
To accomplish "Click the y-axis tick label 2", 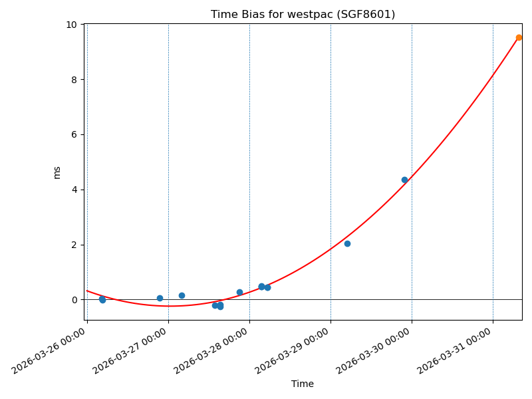I will (74, 245).
